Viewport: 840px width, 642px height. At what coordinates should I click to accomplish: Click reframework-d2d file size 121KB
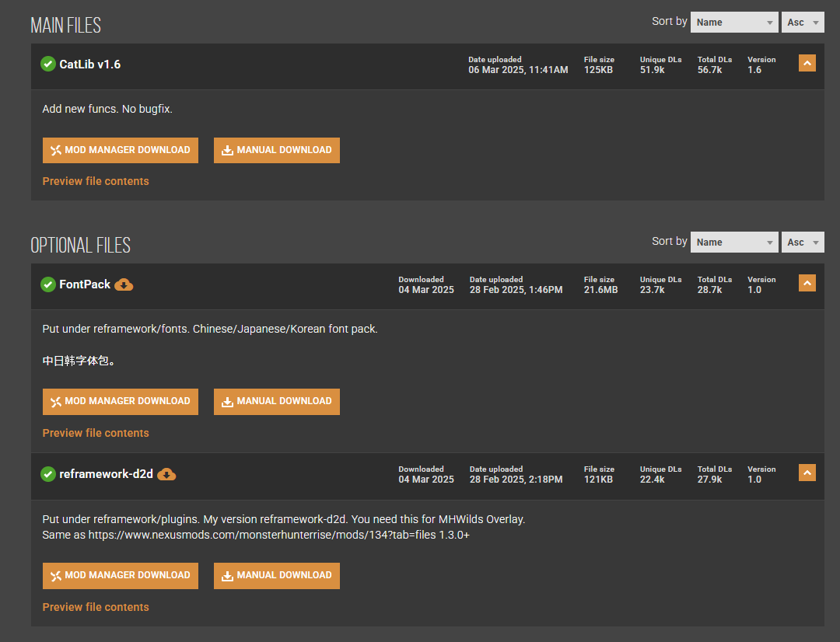(x=598, y=480)
